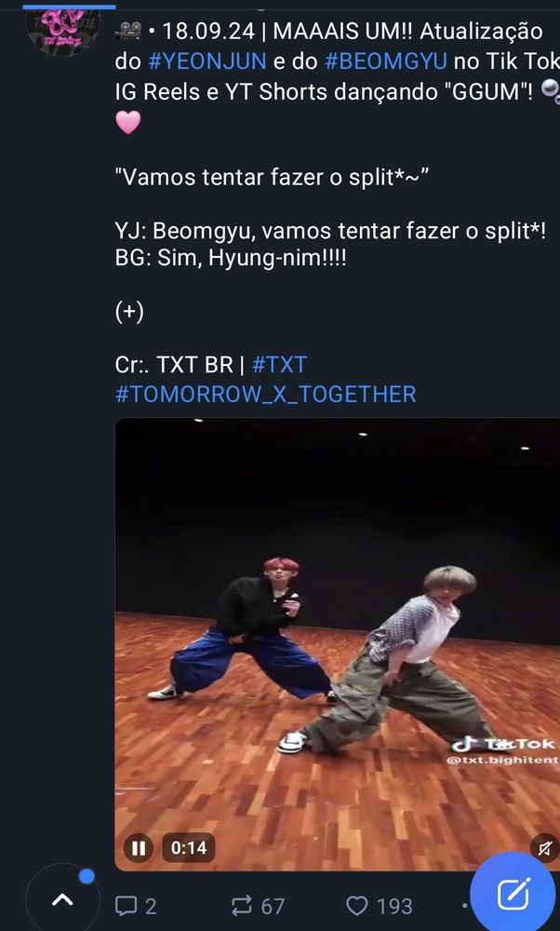Open the dance video thumbnail

tap(337, 644)
